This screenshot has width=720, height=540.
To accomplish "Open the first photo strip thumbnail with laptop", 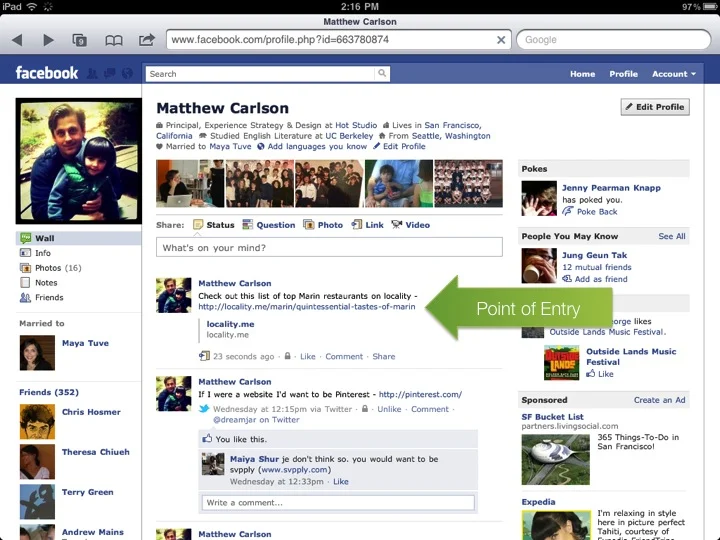I will 190,184.
